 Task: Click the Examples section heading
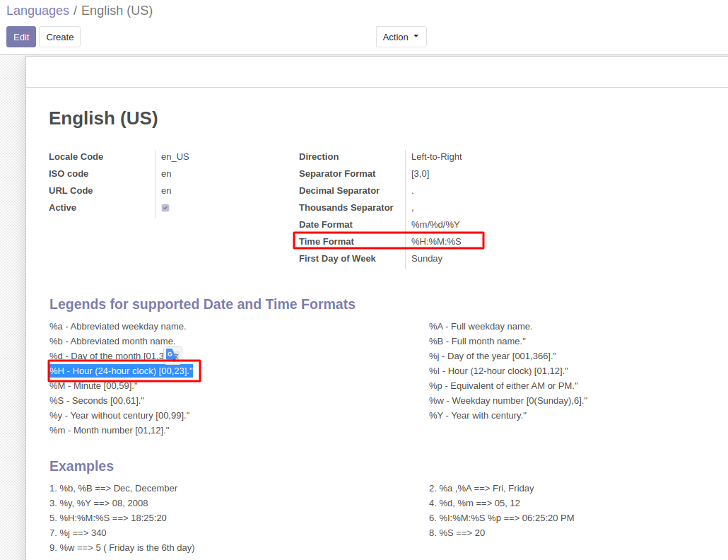82,466
